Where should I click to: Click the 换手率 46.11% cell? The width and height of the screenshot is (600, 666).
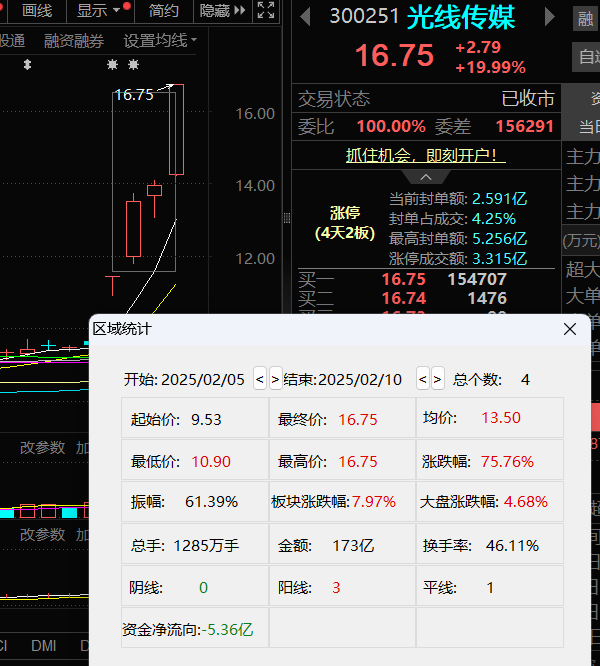pyautogui.click(x=490, y=544)
